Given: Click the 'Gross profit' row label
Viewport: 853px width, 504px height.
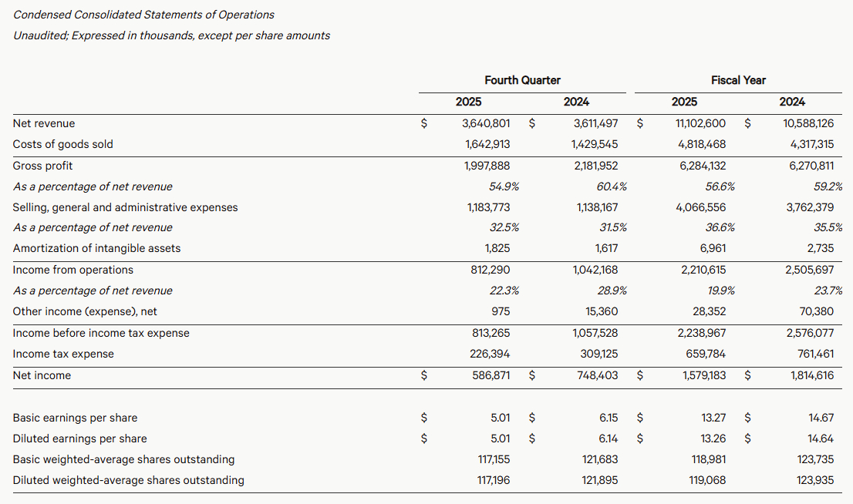Looking at the screenshot, I should 43,166.
